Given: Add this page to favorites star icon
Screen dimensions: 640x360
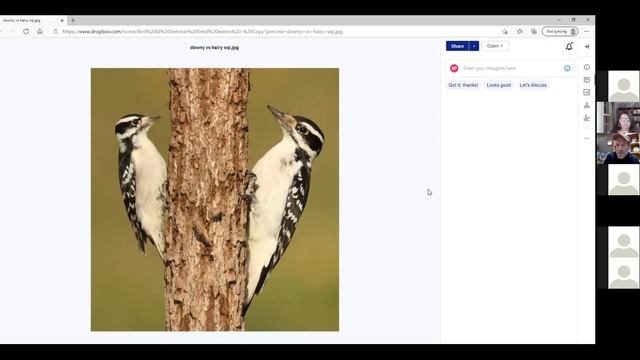Looking at the screenshot, I should [505, 31].
